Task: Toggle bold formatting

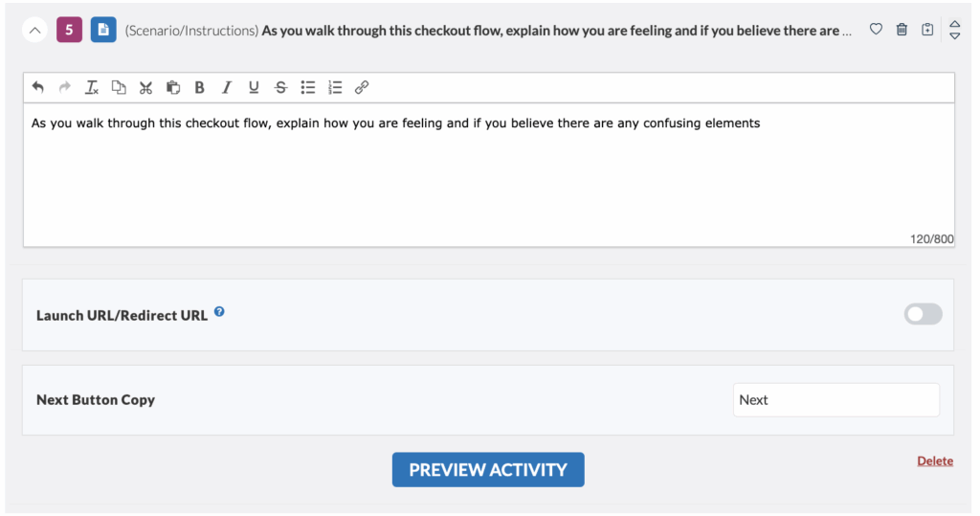Action: [200, 87]
